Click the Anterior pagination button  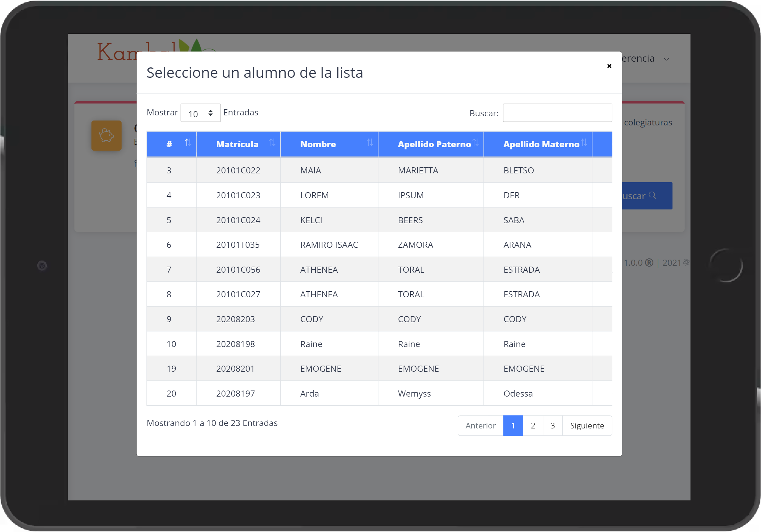point(480,425)
